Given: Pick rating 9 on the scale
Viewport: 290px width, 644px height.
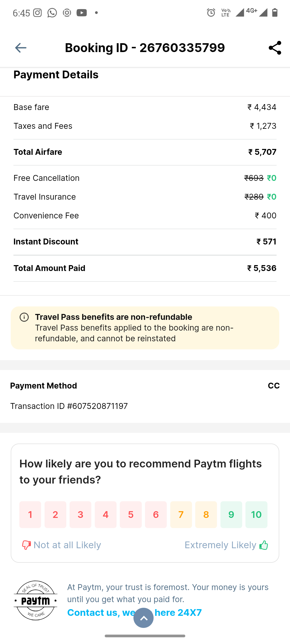Looking at the screenshot, I should pos(231,514).
